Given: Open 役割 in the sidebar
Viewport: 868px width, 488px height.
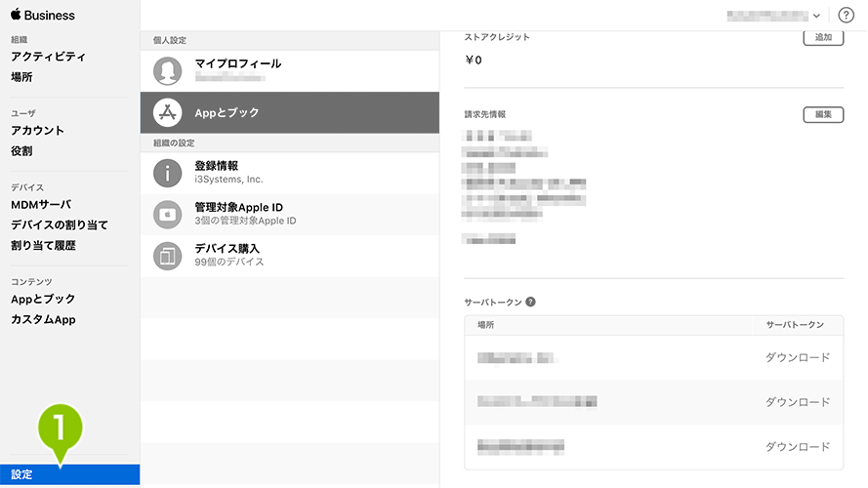Looking at the screenshot, I should (21, 151).
